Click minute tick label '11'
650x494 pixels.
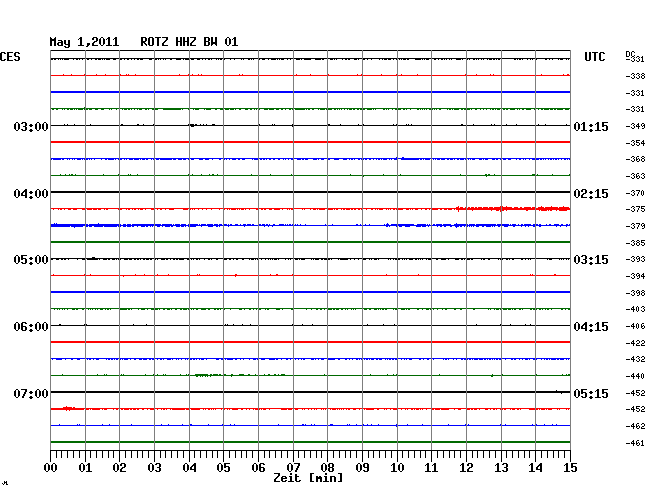(x=431, y=468)
